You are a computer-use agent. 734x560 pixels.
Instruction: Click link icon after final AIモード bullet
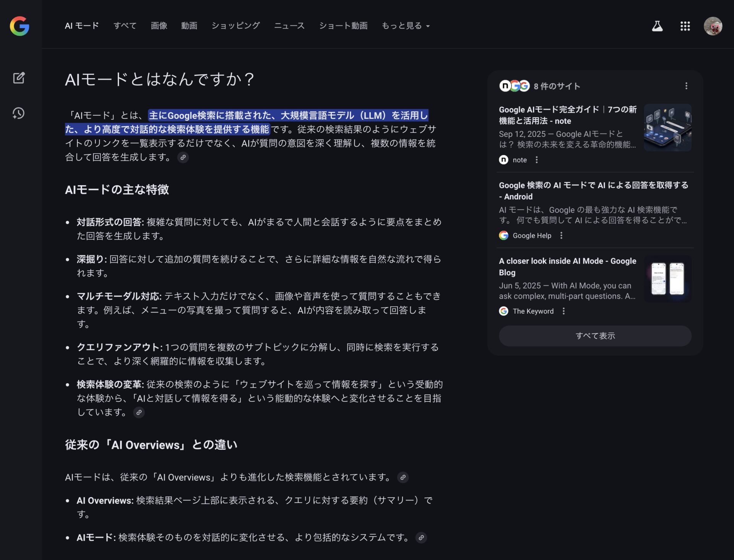click(x=421, y=537)
